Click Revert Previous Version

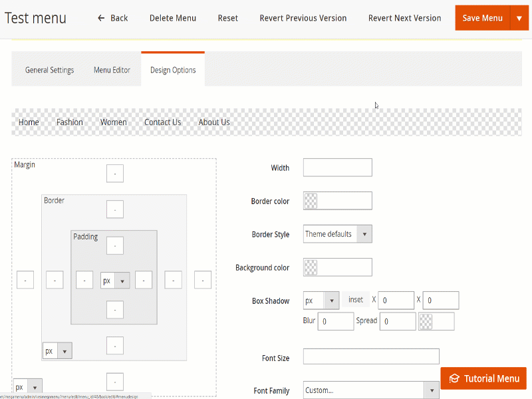click(303, 18)
